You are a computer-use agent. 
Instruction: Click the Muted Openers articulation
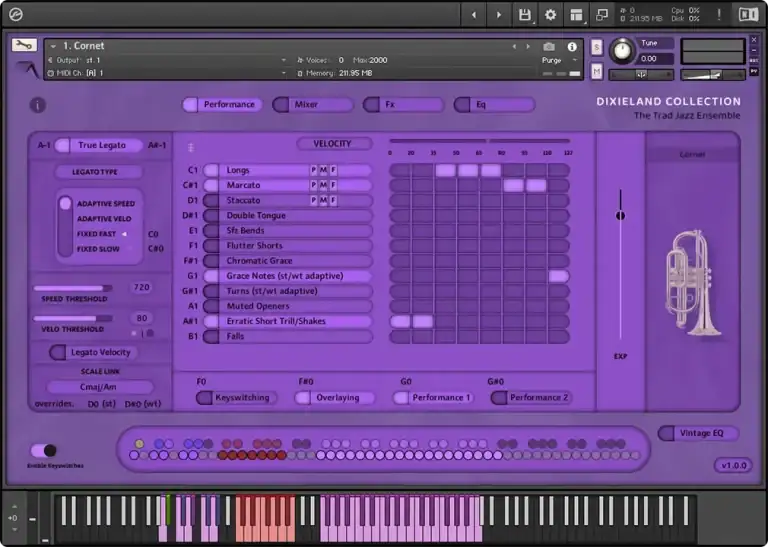[288, 306]
